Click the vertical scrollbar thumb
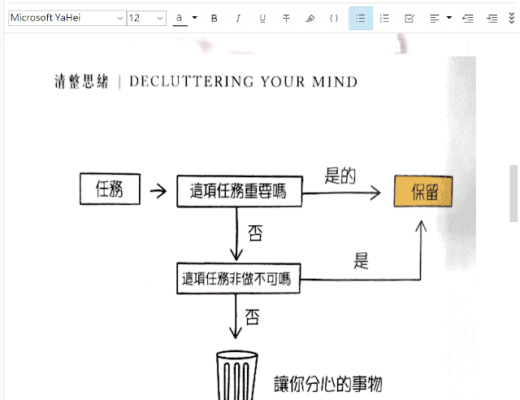Viewport: 520px width, 400px height. point(514,193)
